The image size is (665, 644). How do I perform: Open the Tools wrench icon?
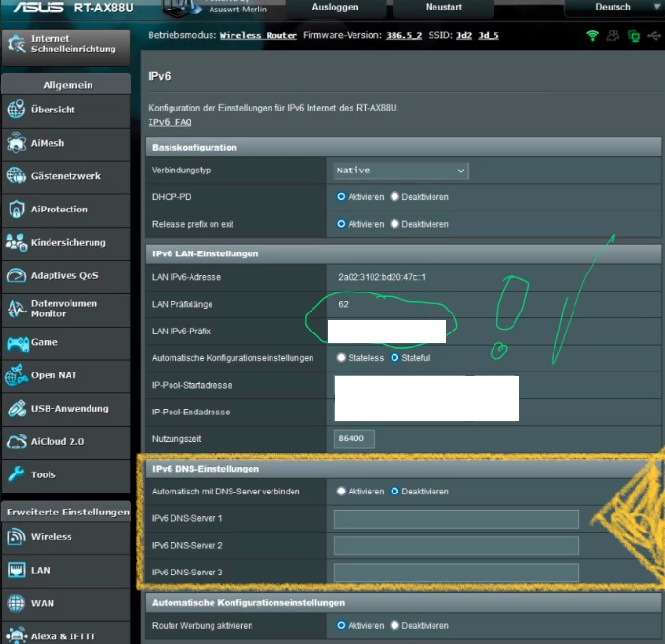16,474
